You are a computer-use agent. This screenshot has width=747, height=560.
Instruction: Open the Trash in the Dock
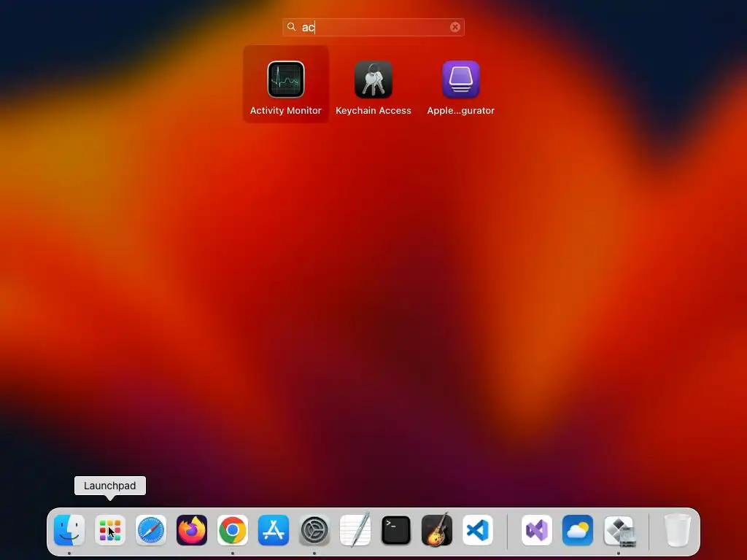(678, 530)
